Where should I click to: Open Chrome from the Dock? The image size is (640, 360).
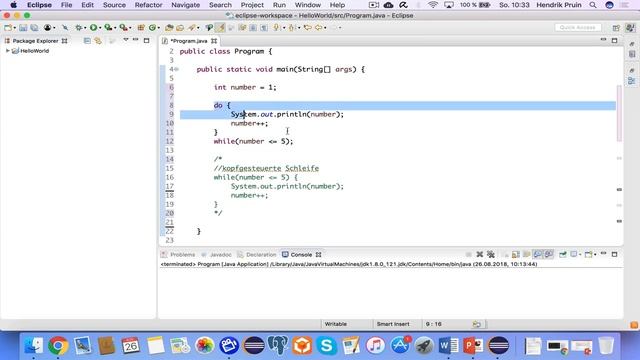(58, 345)
